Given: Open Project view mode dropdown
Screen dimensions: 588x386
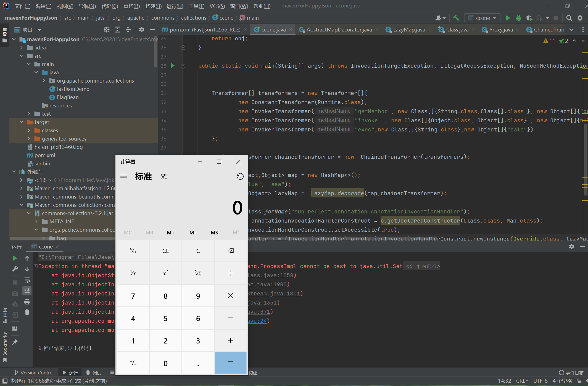Looking at the screenshot, I should click(x=39, y=30).
